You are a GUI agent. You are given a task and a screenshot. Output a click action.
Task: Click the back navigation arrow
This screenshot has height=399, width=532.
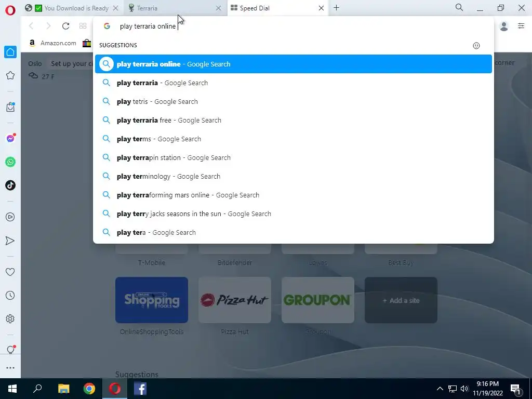click(x=31, y=26)
